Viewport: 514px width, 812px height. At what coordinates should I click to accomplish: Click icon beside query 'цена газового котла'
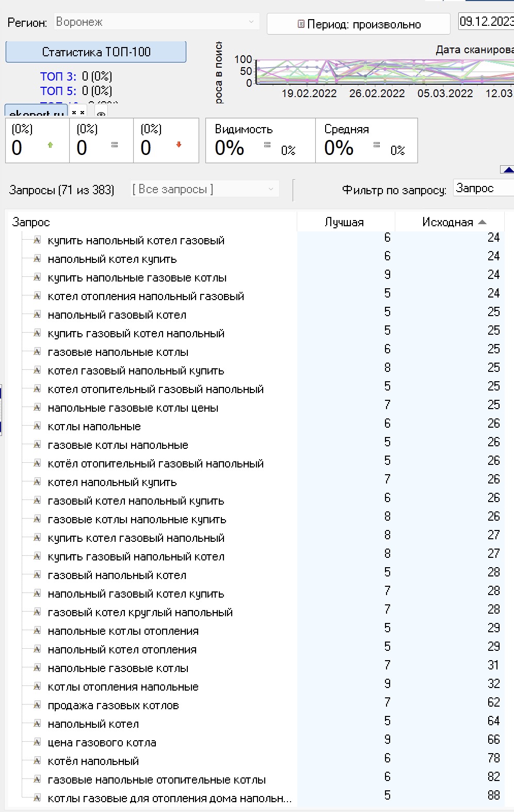[37, 742]
